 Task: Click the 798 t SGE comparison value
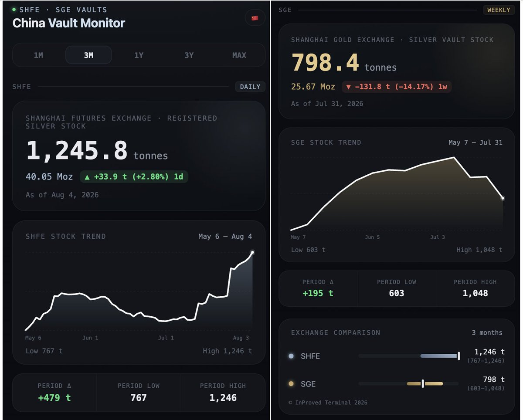tap(493, 379)
